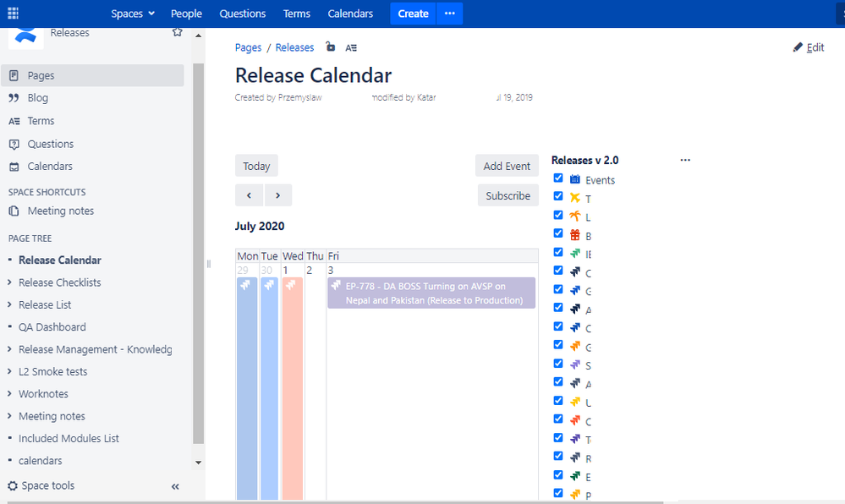Click the Events calendar icon
The width and height of the screenshot is (845, 504).
pos(575,179)
